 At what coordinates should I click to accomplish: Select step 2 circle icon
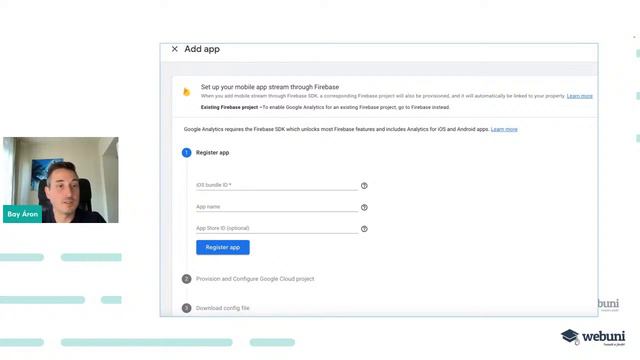tap(187, 279)
